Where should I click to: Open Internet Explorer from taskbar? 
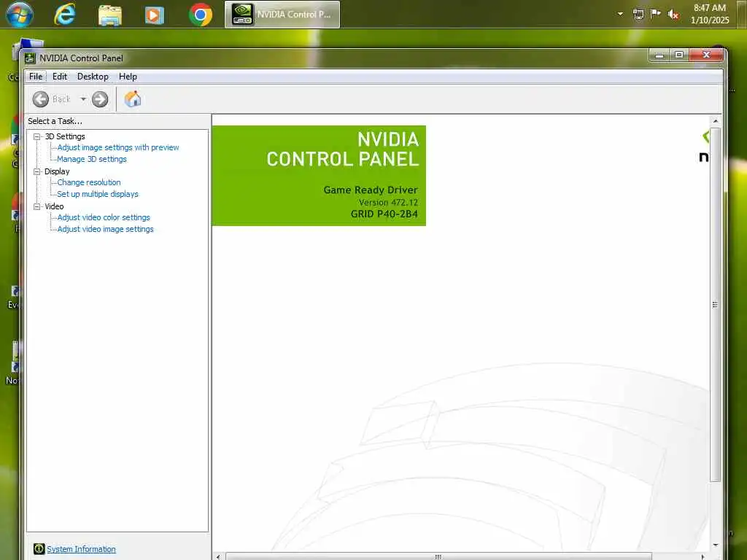[x=65, y=15]
